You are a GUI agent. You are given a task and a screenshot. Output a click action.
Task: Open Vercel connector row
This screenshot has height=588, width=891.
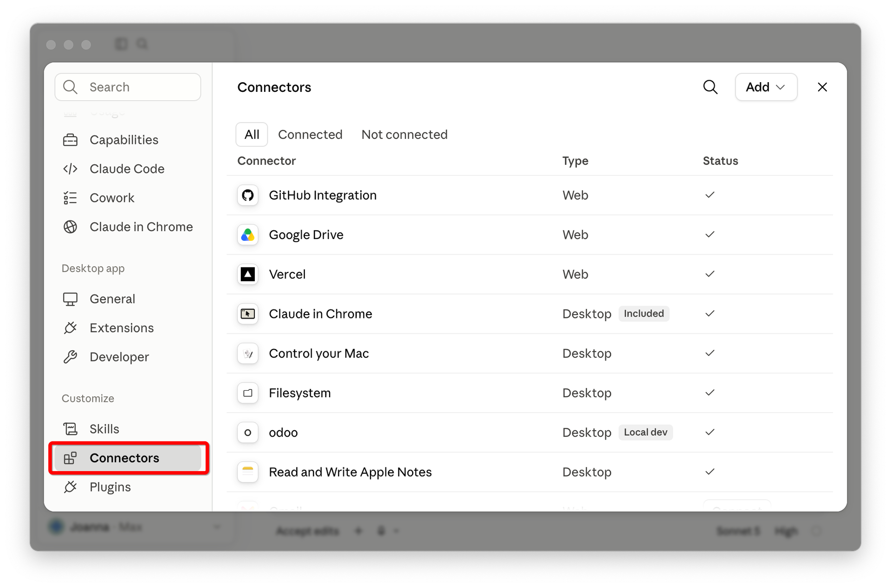[529, 274]
